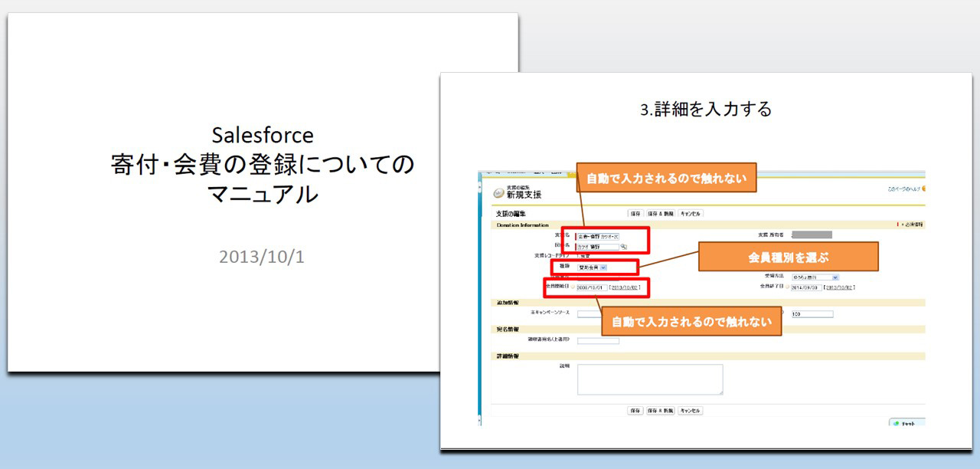Click the date link beside 会員開始日 field
Screen dimensions: 980x469
pos(625,287)
